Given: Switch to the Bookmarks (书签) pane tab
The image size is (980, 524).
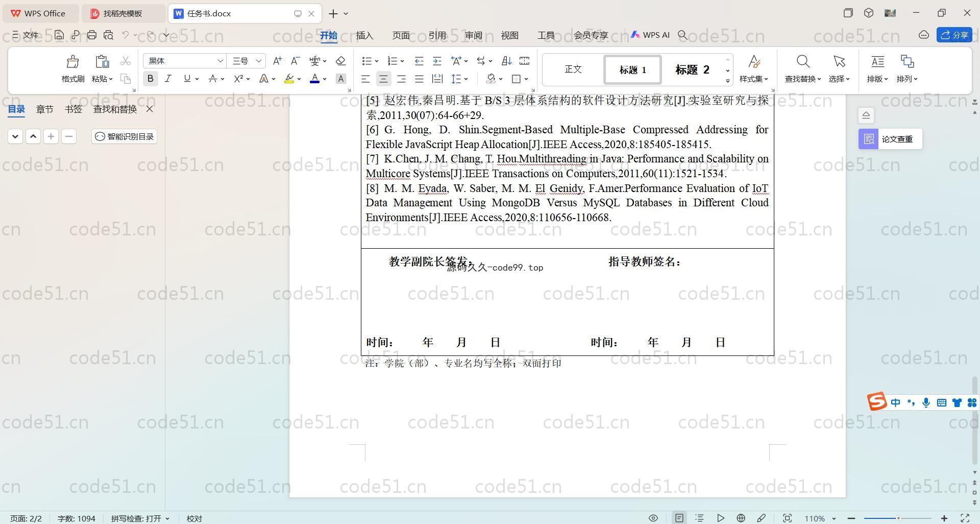Looking at the screenshot, I should 73,109.
